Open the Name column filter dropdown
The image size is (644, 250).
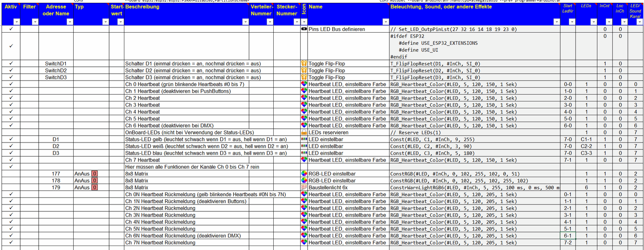(385, 22)
